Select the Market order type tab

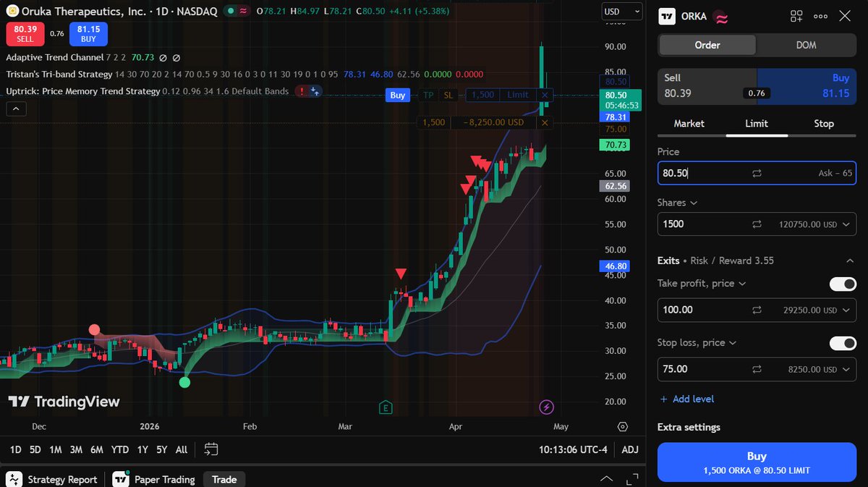(689, 124)
